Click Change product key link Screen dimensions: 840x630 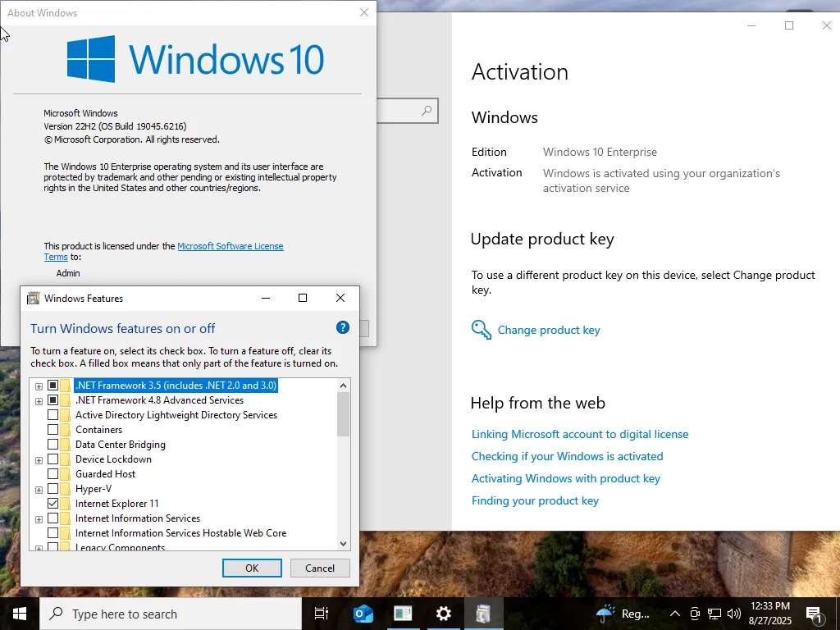(x=549, y=330)
